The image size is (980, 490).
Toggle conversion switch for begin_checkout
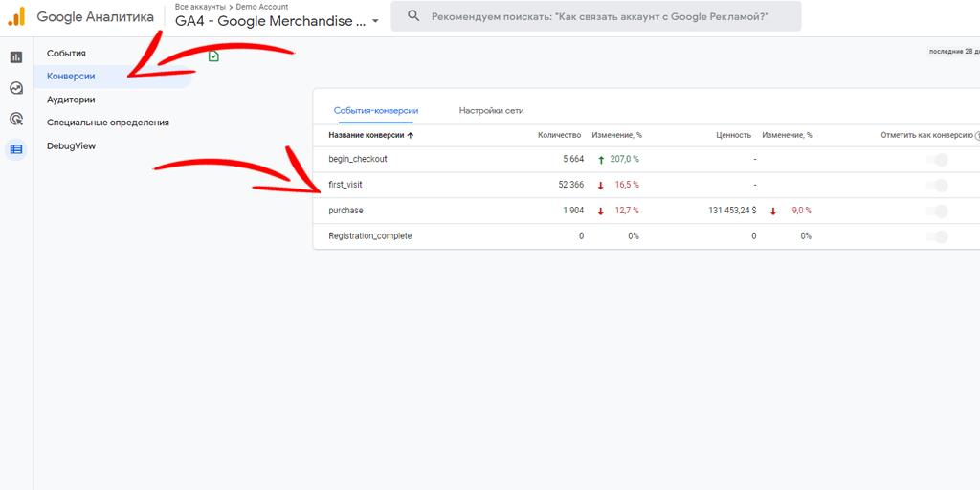click(x=938, y=160)
